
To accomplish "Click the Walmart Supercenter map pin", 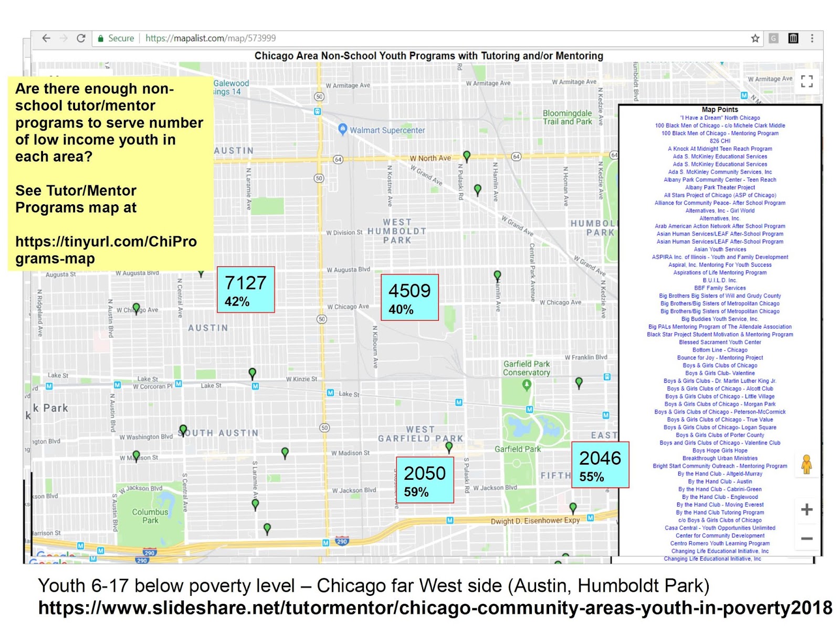I will point(343,129).
